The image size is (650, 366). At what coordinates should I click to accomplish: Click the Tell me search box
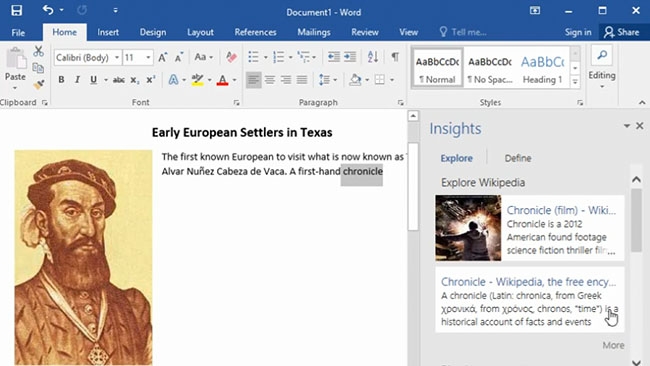pos(463,32)
